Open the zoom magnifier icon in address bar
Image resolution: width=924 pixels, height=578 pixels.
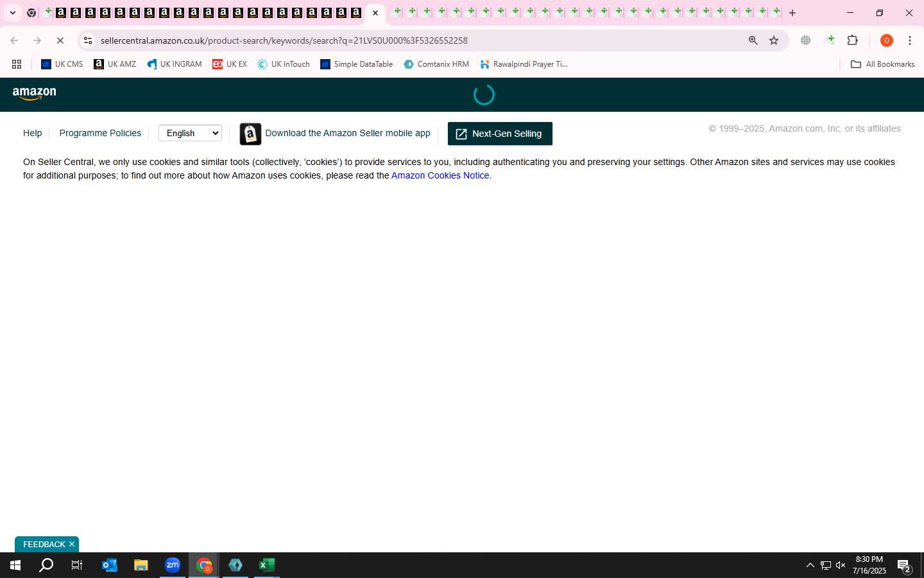click(753, 40)
